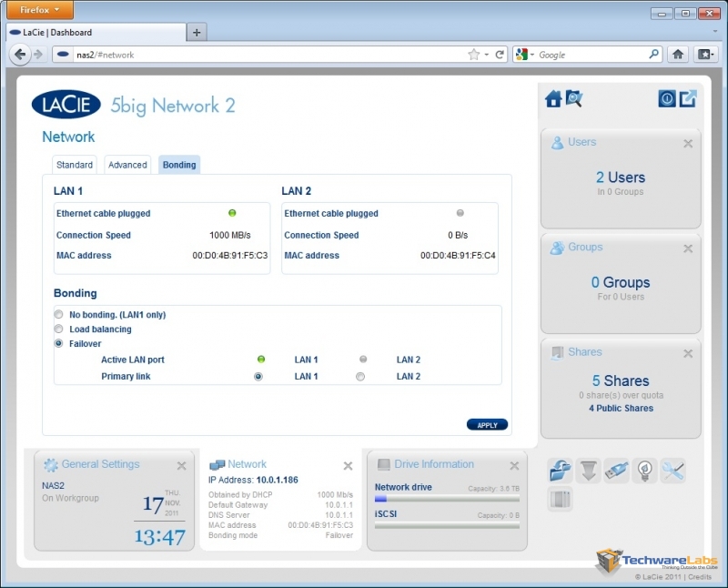The width and height of the screenshot is (728, 588).
Task: Close the Shares widget
Action: [688, 353]
